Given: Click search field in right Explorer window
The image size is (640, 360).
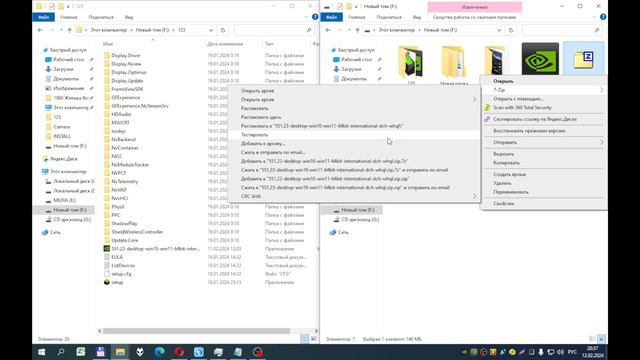Looking at the screenshot, I should click(x=562, y=30).
